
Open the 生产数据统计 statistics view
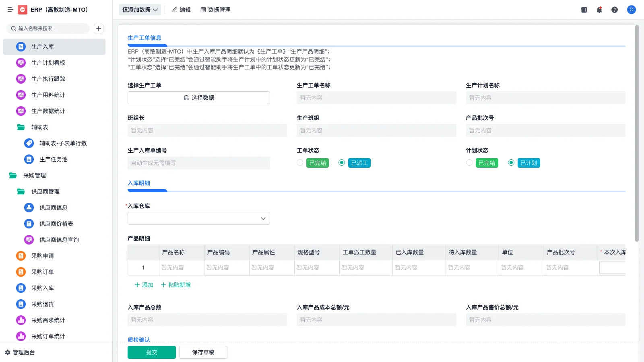coord(49,111)
